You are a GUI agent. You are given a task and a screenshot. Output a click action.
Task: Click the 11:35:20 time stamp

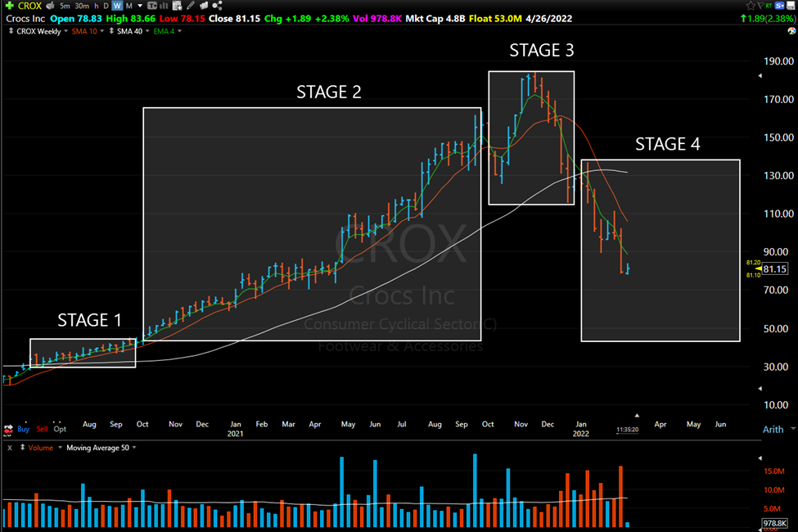[x=628, y=430]
